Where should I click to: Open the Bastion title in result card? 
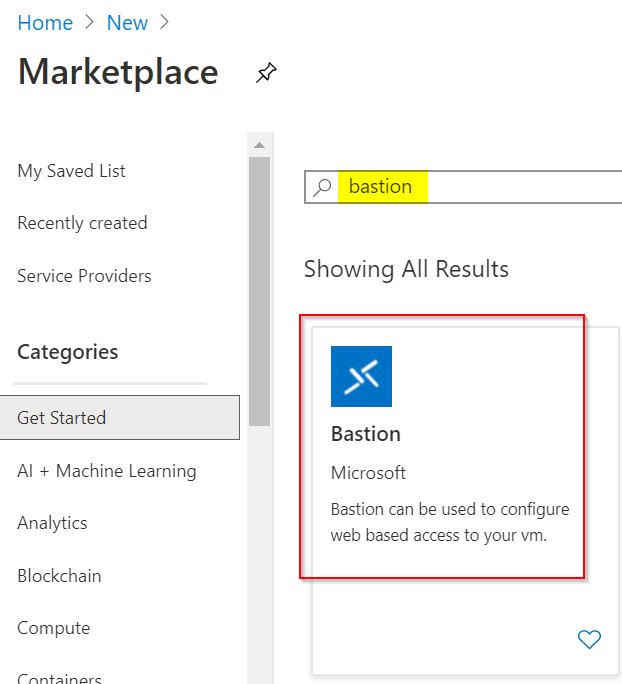[x=366, y=434]
